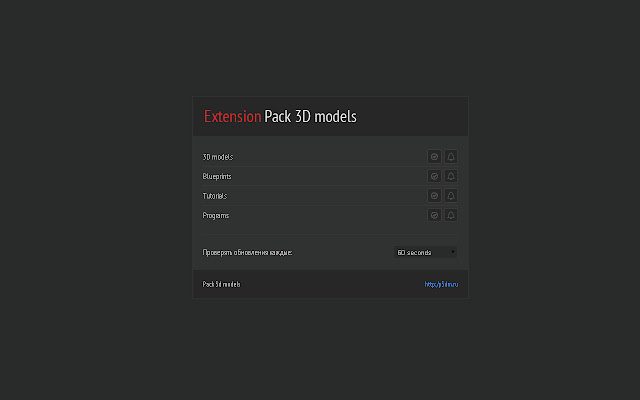Click the Blueprints row label

tap(217, 176)
